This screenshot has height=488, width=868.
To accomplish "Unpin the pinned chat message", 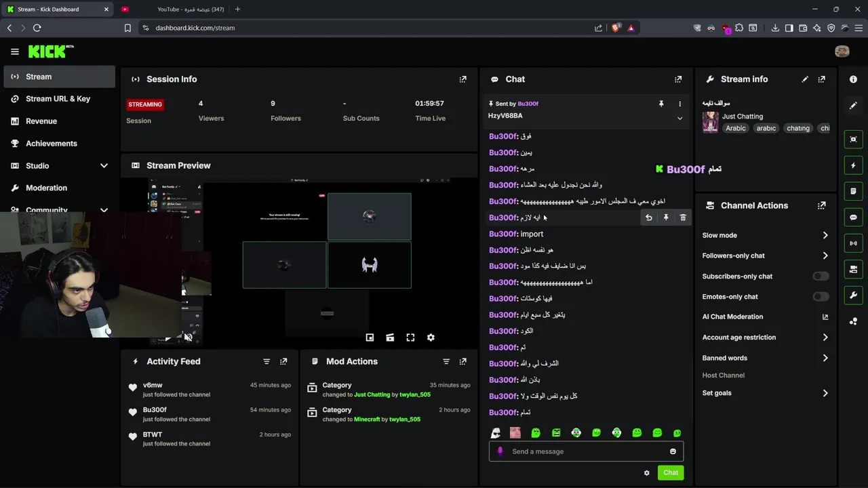I will pos(661,104).
